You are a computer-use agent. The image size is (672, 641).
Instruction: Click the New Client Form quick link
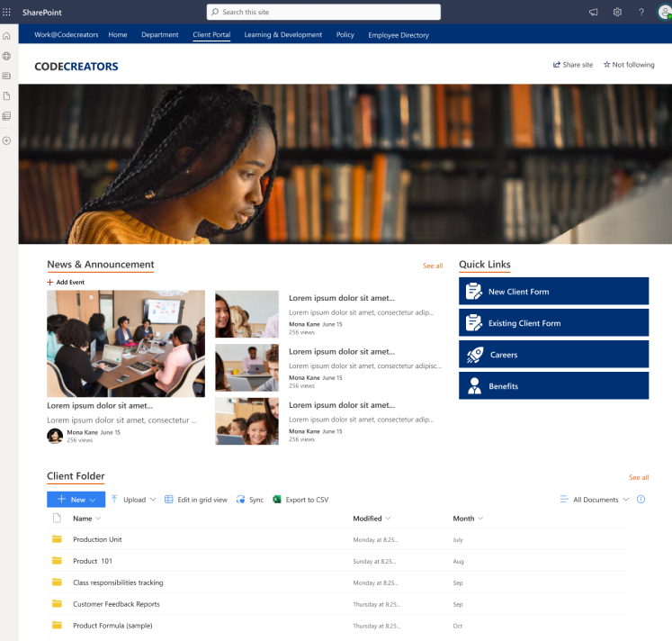[x=553, y=292]
